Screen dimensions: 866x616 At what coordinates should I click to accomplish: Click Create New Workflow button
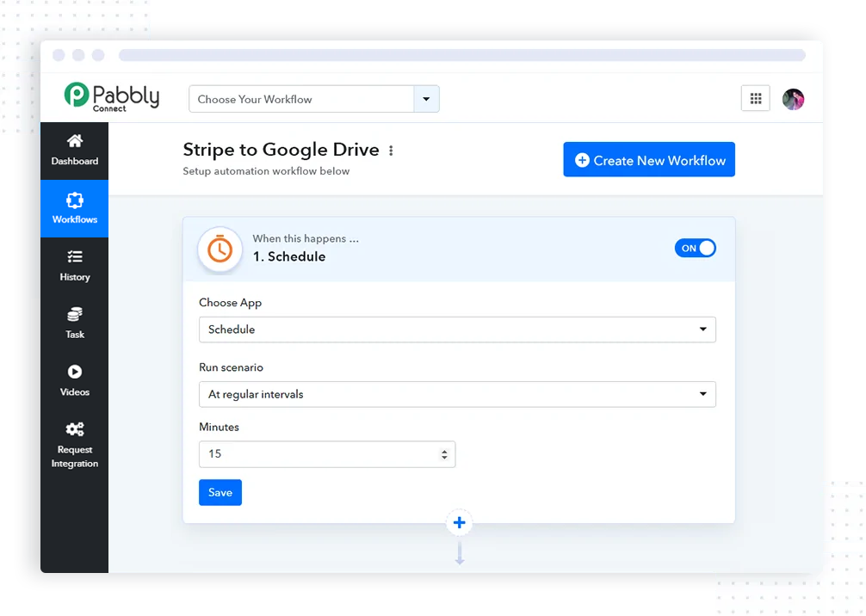[x=649, y=159]
